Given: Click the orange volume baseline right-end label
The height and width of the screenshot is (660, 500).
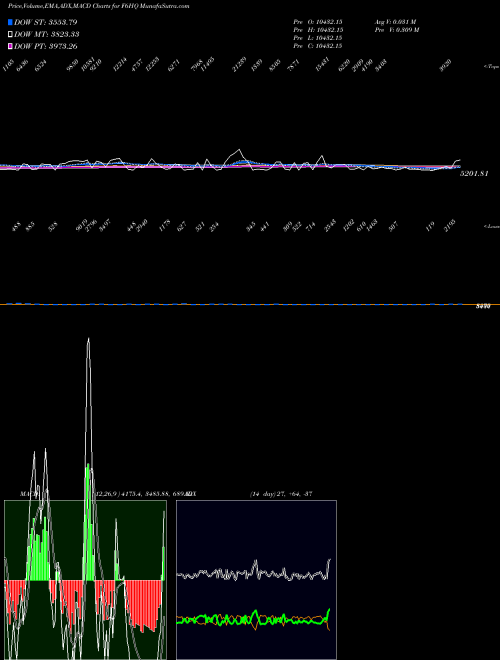Looking at the screenshot, I should [x=483, y=307].
